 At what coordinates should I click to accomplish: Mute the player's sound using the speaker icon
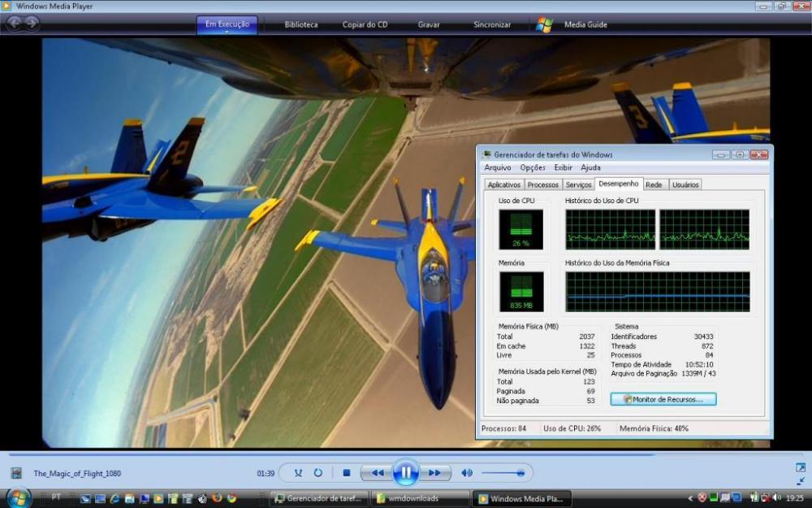(x=467, y=472)
